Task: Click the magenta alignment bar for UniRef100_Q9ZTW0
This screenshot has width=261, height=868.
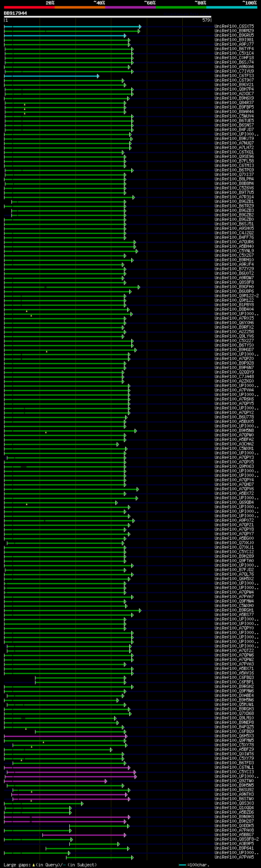Action: [x=55, y=781]
